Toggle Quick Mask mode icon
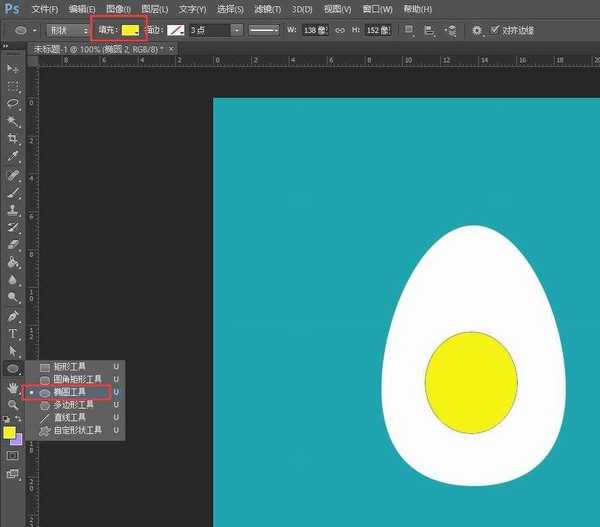Screen dimensions: 600x527 click(13, 455)
